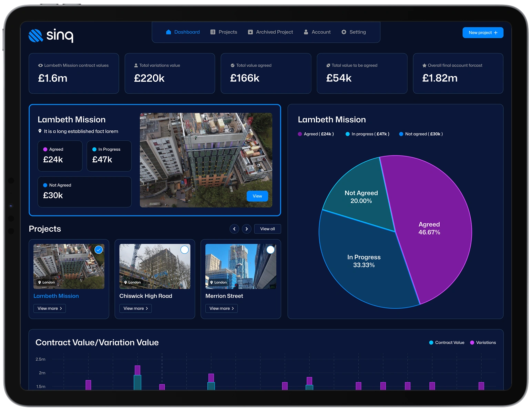Go to previous projects with left chevron
532x412 pixels.
[234, 229]
